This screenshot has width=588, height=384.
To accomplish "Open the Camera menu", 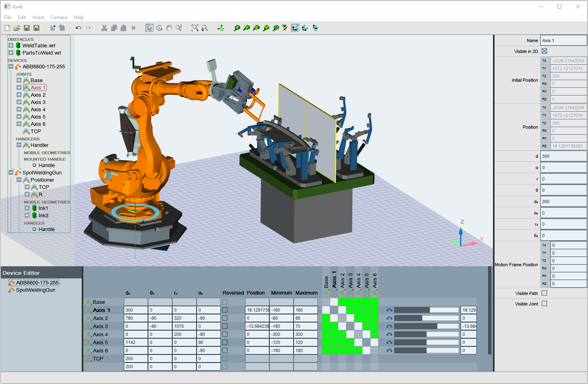I will coord(59,17).
